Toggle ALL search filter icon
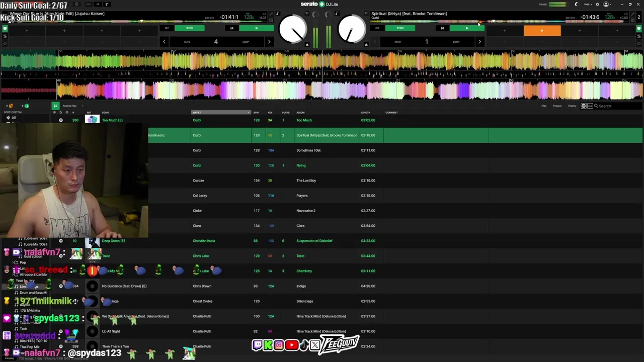The height and width of the screenshot is (362, 644). (x=590, y=106)
